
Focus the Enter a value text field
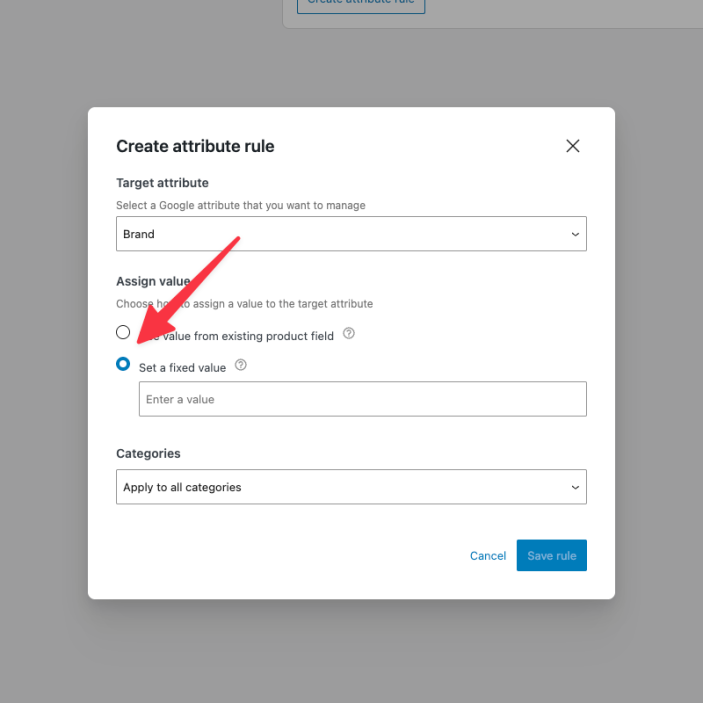click(x=362, y=399)
